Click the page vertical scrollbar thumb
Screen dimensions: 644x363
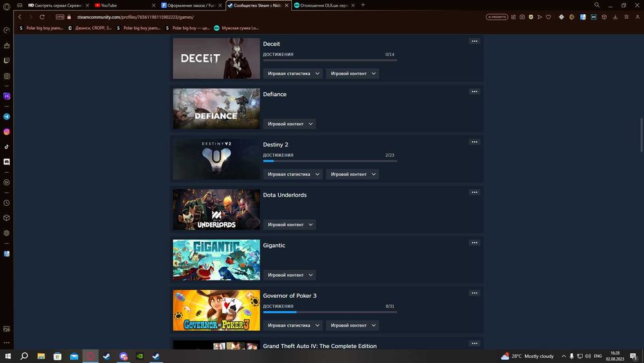click(x=641, y=135)
